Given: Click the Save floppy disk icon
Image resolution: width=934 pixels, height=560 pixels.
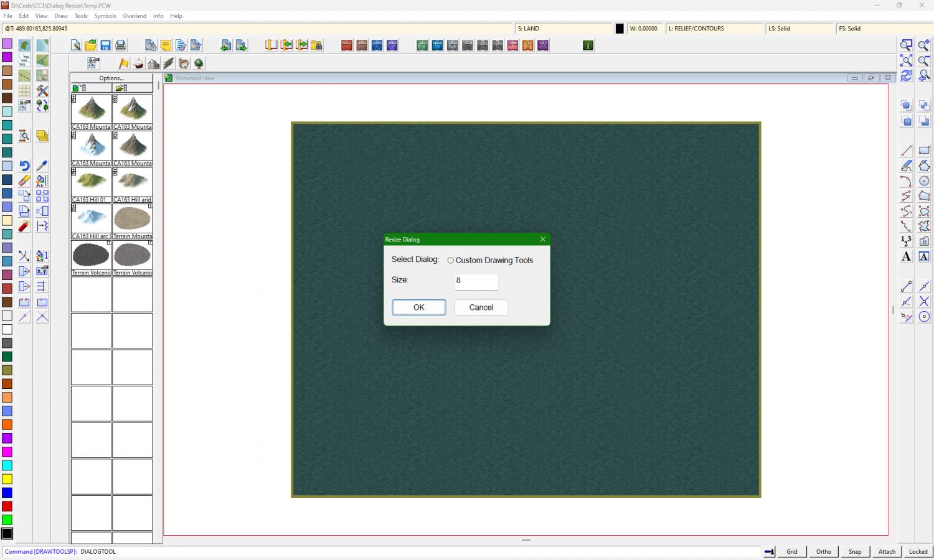Looking at the screenshot, I should tap(105, 45).
